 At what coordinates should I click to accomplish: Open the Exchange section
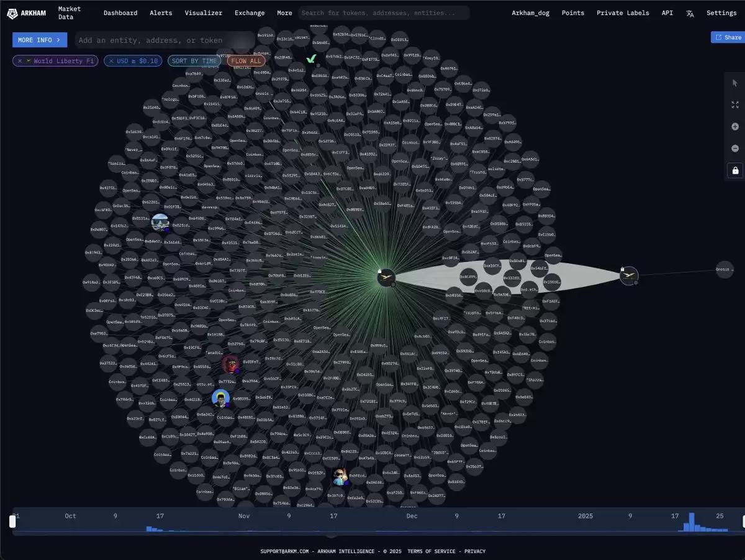pyautogui.click(x=250, y=13)
